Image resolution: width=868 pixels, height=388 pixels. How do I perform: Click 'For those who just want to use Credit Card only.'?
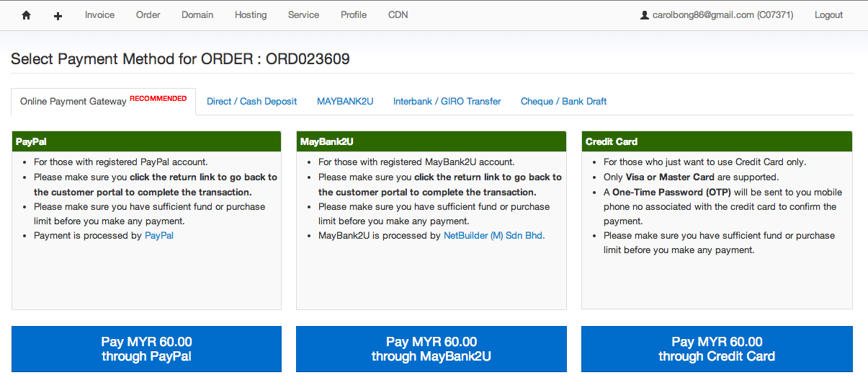705,162
